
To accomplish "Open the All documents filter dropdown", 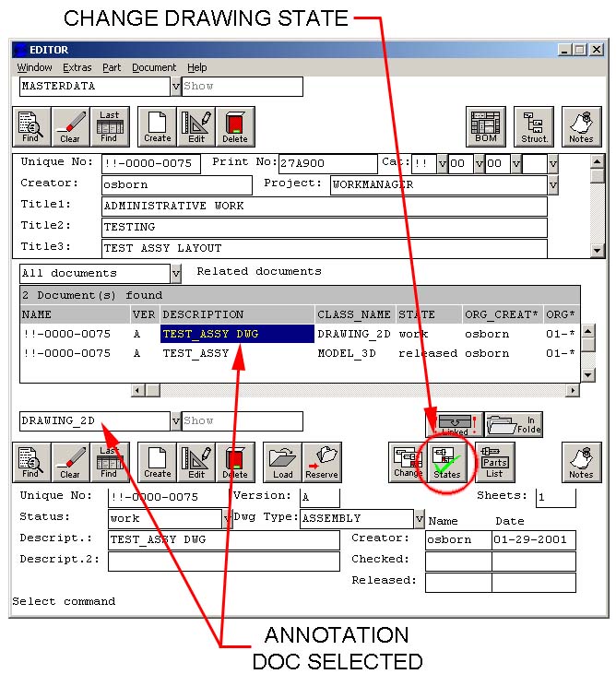I will [x=176, y=274].
